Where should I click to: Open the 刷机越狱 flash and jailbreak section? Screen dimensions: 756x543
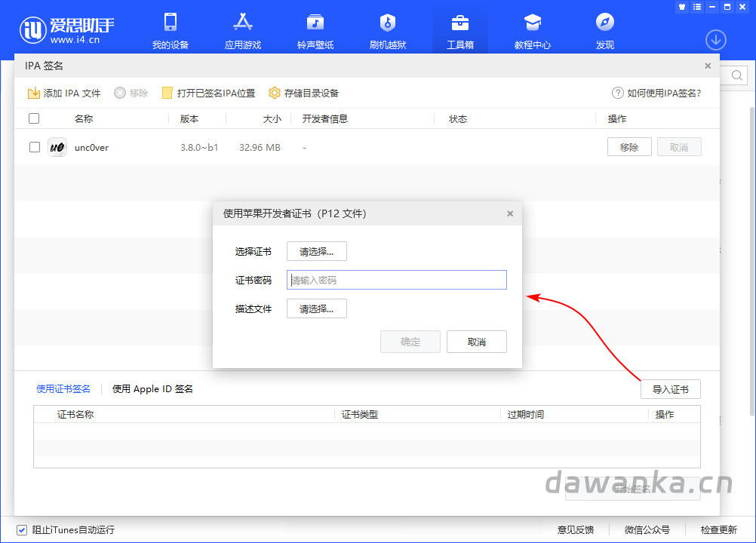point(388,32)
